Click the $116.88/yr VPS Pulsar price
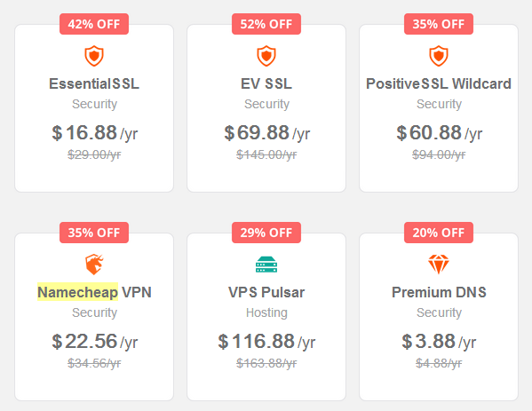 (266, 342)
